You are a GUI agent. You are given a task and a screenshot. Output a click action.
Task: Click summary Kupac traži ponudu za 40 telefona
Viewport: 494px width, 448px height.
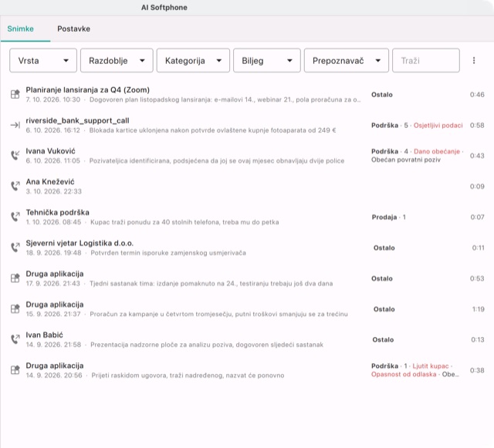tap(184, 222)
